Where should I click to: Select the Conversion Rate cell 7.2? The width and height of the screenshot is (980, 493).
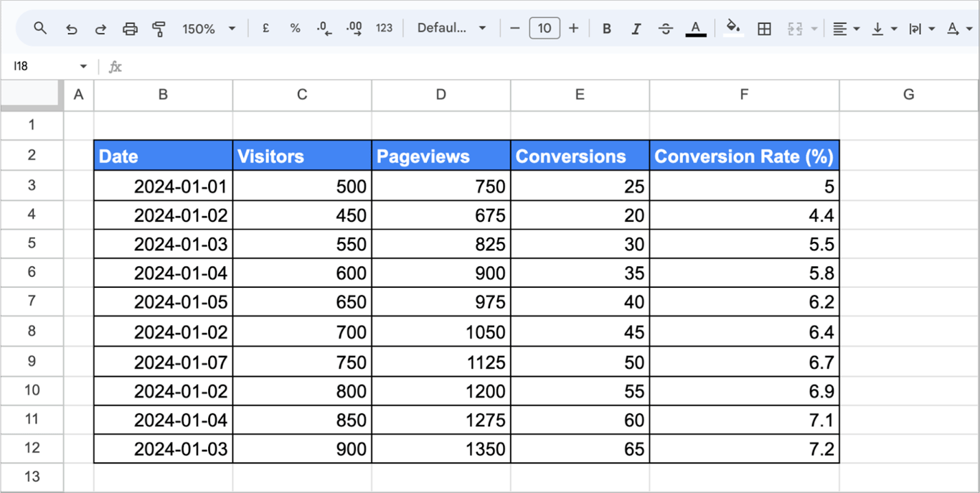click(x=744, y=449)
